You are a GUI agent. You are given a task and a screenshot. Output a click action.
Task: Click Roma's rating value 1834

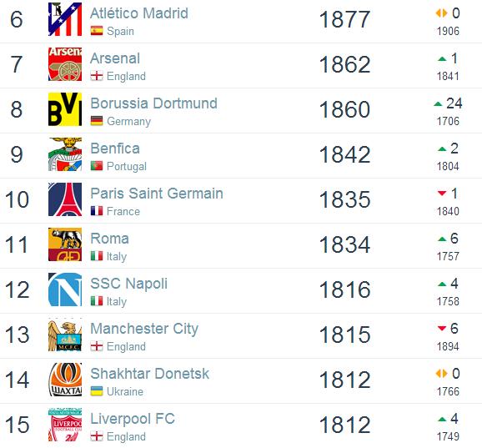(x=344, y=244)
